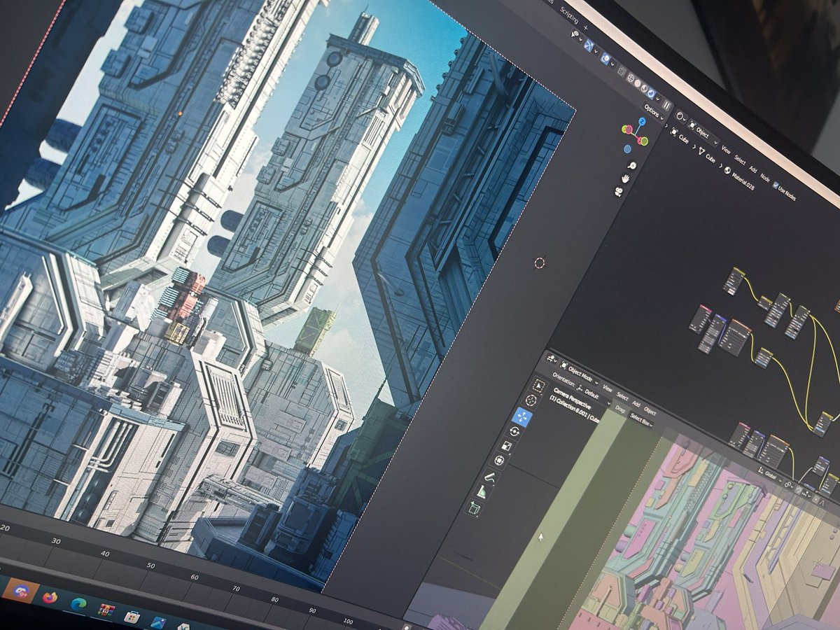Click frame 50 on the timeline ruler

[x=150, y=564]
